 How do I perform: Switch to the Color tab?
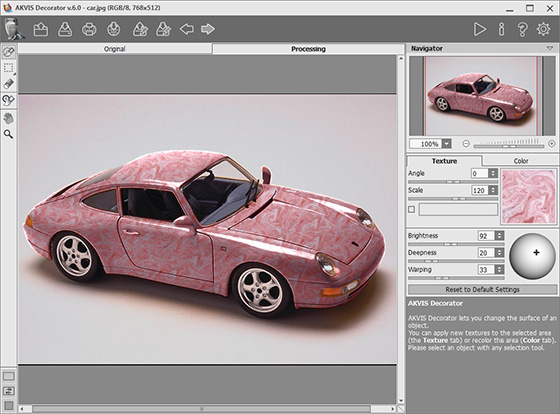(x=521, y=161)
